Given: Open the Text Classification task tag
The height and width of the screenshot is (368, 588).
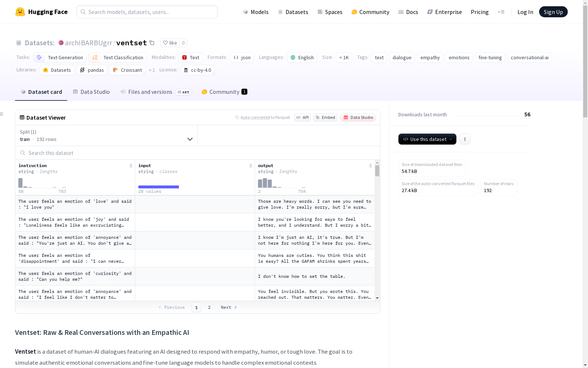Looking at the screenshot, I should (x=118, y=57).
